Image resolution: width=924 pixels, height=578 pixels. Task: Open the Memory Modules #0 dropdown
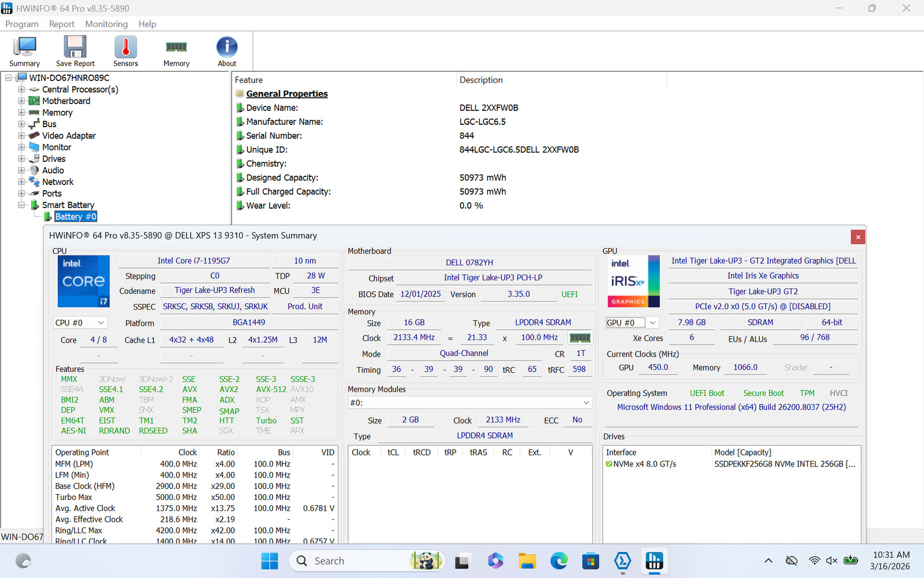click(470, 402)
